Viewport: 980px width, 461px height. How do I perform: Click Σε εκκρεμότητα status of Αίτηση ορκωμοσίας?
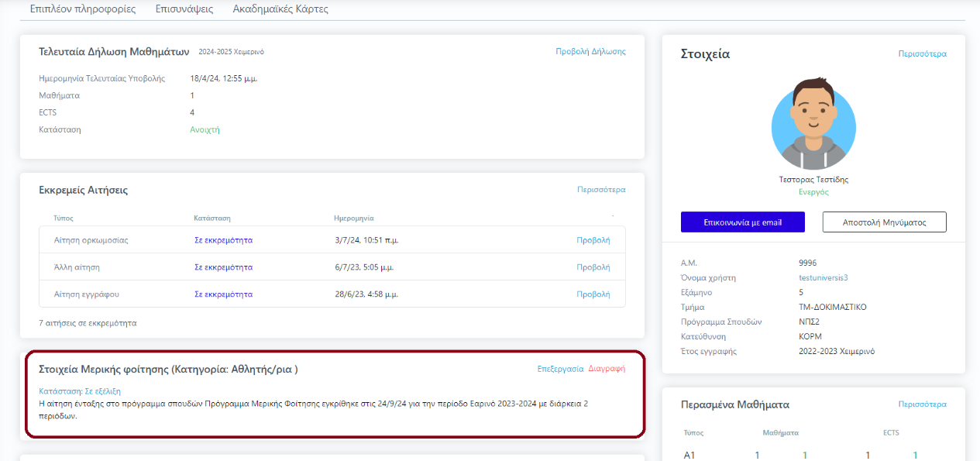[223, 240]
